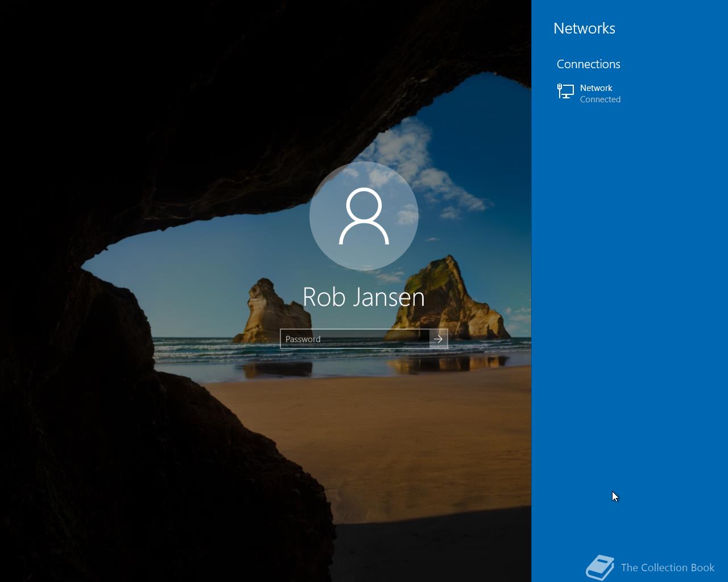The width and height of the screenshot is (728, 582).
Task: Click the "Networks" panel heading
Action: pos(584,28)
